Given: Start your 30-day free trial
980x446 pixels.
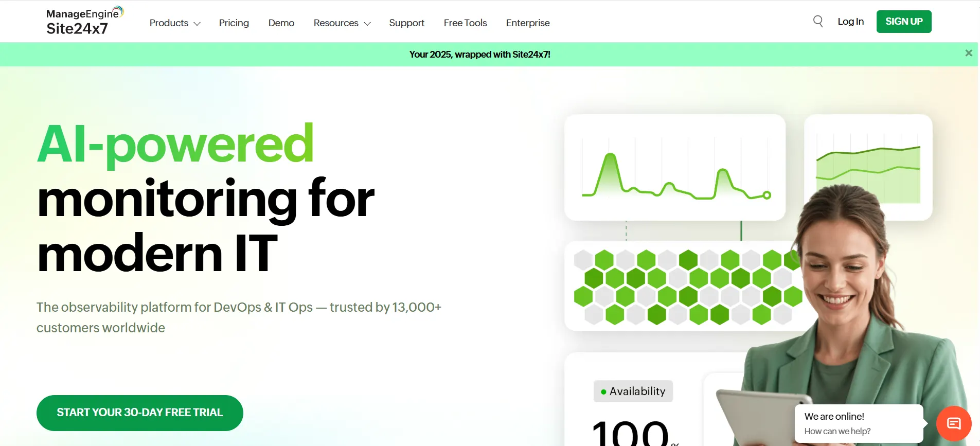Looking at the screenshot, I should pyautogui.click(x=139, y=413).
